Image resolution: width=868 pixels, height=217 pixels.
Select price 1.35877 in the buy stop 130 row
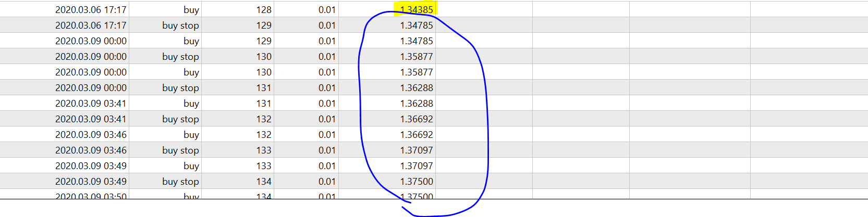[x=417, y=56]
